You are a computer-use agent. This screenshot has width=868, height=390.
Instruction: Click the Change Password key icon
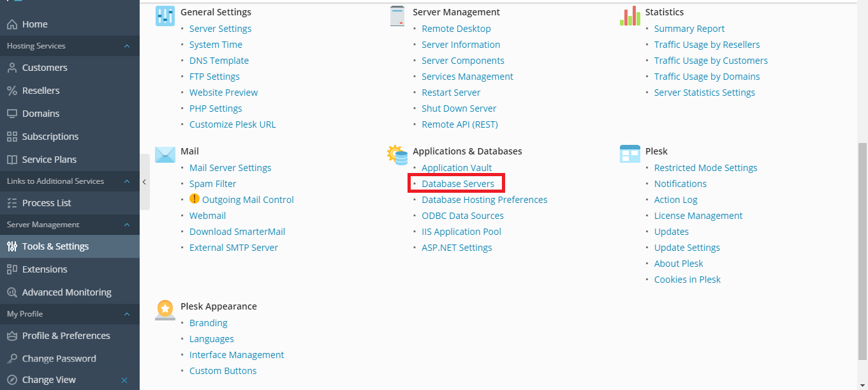tap(11, 359)
